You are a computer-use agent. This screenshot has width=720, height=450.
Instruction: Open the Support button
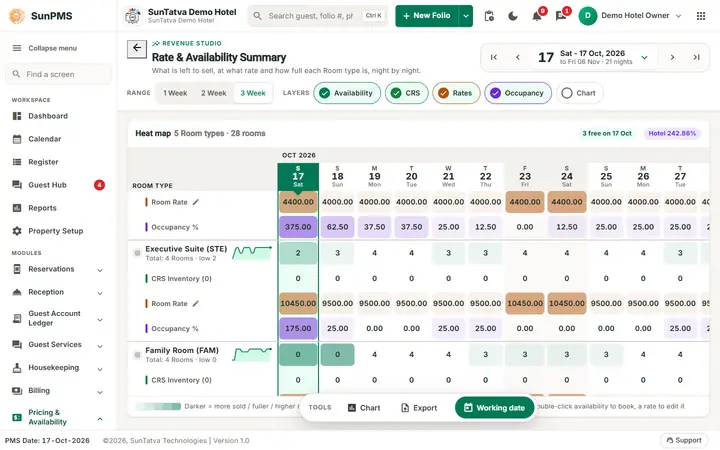tap(684, 440)
